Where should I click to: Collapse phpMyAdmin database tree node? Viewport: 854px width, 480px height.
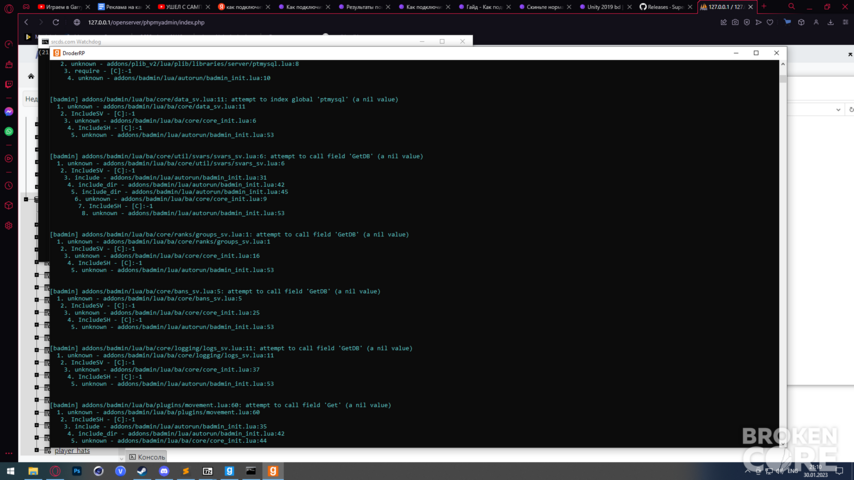26,199
